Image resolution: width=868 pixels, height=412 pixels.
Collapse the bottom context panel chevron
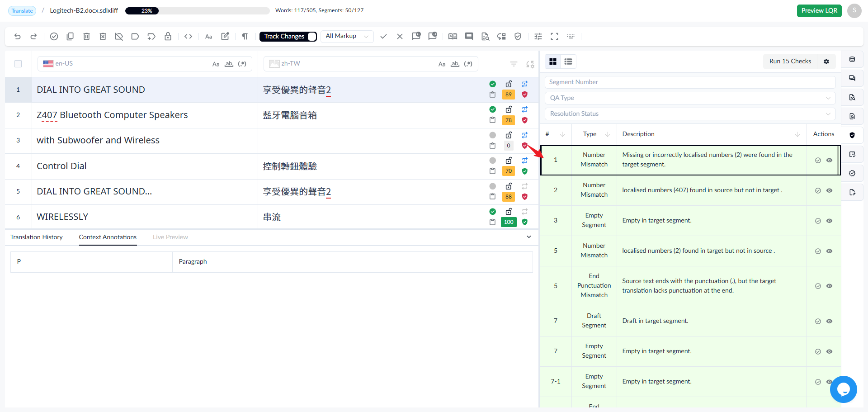[529, 237]
